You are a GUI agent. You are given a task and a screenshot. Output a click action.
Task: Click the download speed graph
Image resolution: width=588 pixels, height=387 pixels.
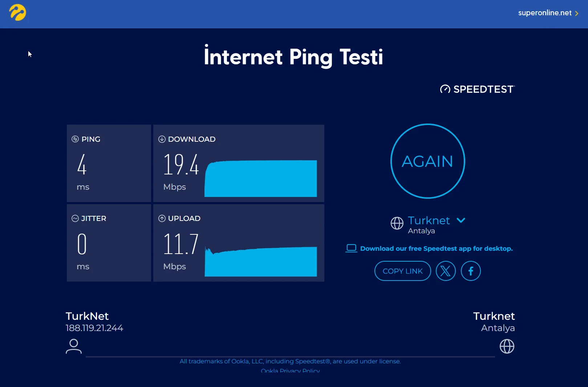261,178
